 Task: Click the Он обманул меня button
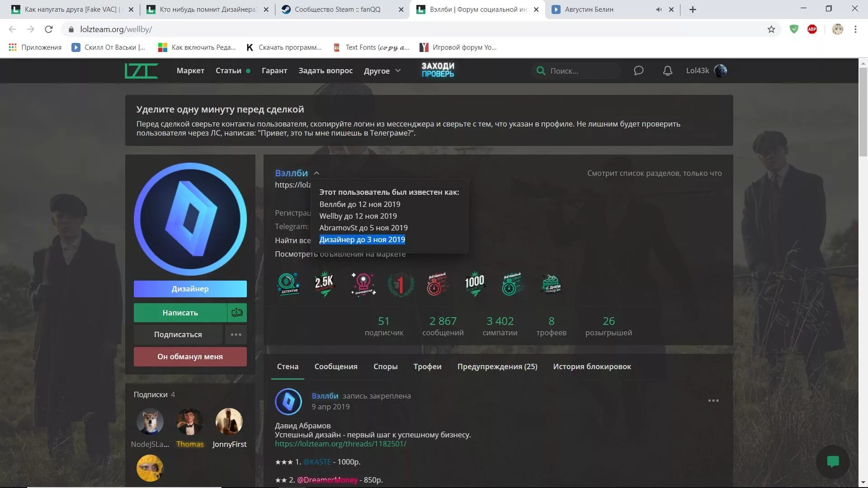coord(190,357)
